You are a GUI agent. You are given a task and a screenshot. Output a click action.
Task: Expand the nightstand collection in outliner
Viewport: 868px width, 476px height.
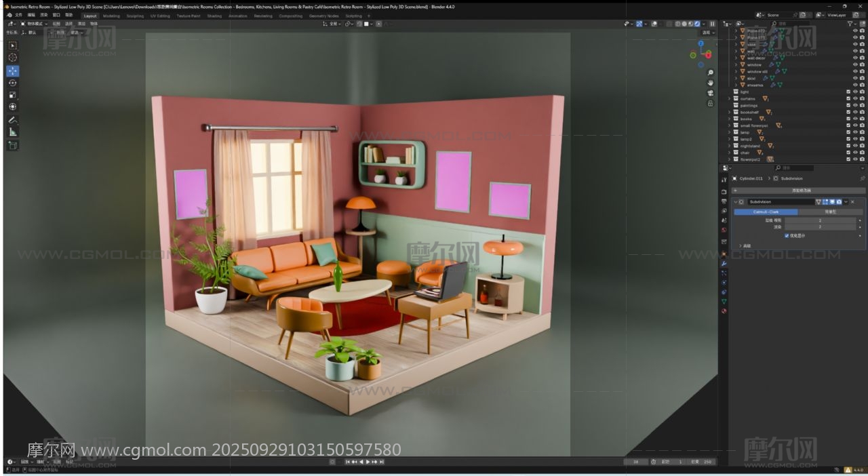pos(730,146)
